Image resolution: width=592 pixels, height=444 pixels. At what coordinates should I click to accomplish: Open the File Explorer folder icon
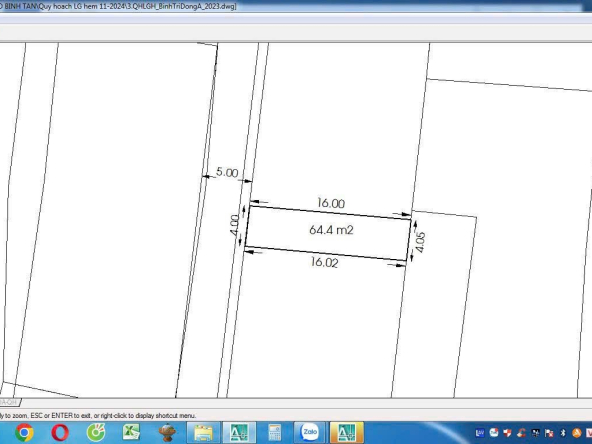(x=204, y=433)
